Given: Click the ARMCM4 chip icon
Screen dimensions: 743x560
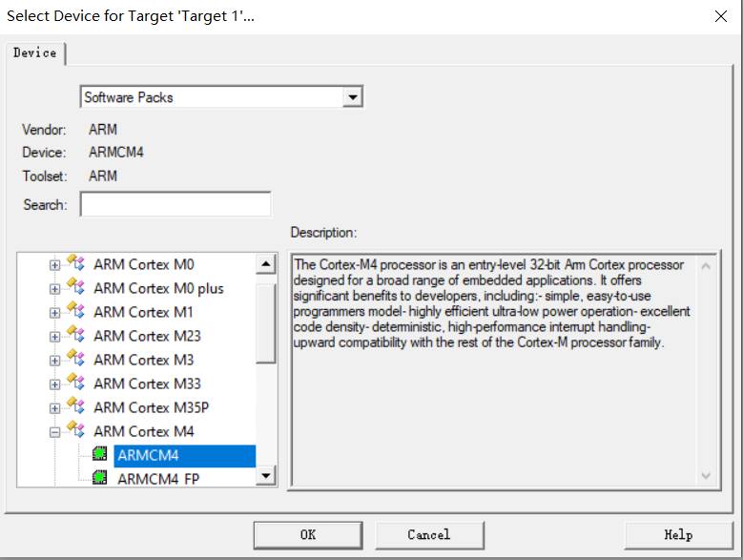Looking at the screenshot, I should tap(99, 454).
